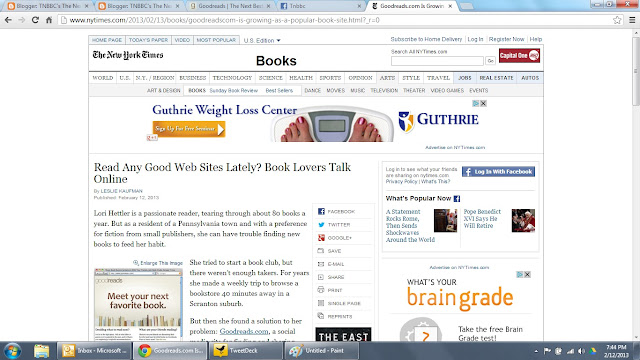640x360 pixels.
Task: Switch to TweetDeck in the taskbar
Action: pos(245,351)
